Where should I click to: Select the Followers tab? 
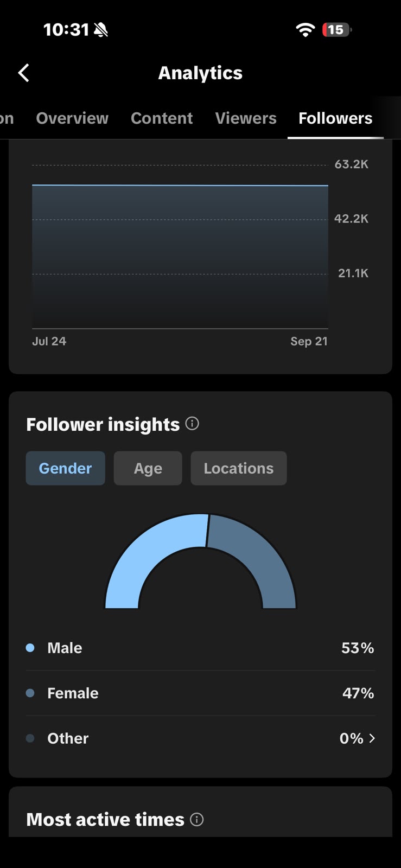click(x=335, y=118)
